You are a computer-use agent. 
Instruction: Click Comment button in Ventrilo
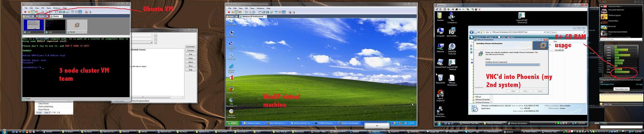click(191, 50)
